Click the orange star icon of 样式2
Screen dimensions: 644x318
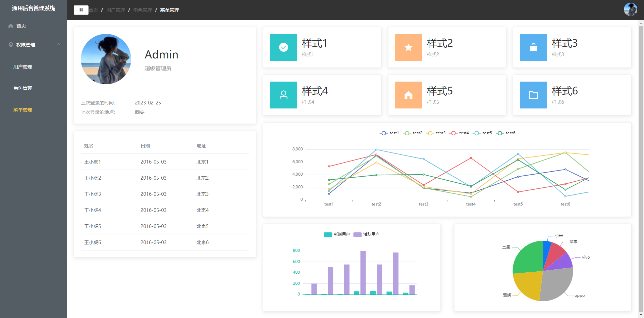click(x=408, y=47)
